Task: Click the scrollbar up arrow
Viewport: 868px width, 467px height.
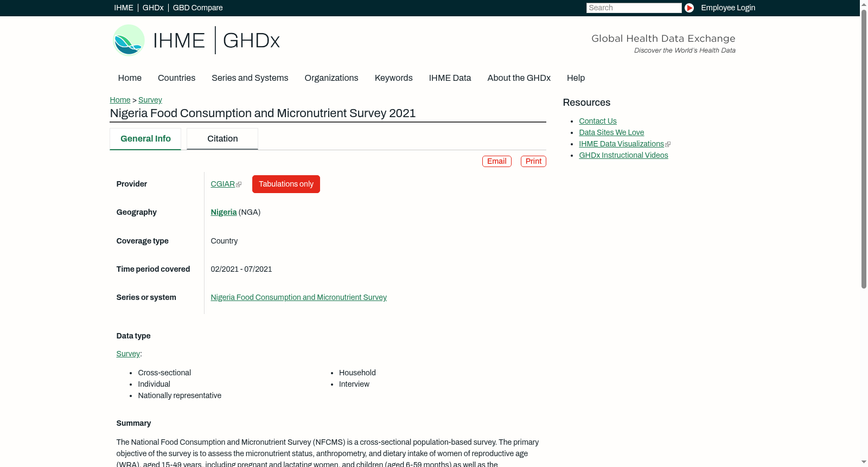Action: (x=864, y=4)
